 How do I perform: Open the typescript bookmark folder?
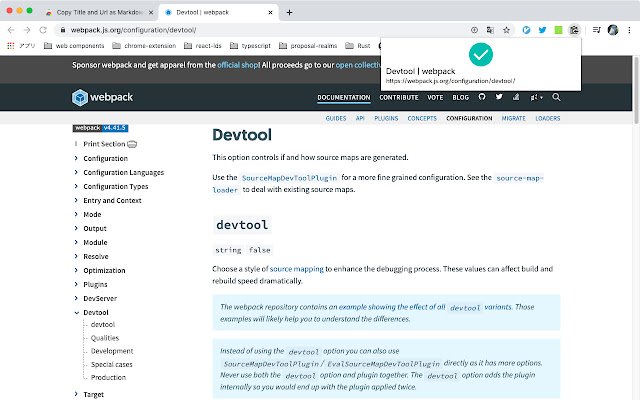[x=250, y=46]
